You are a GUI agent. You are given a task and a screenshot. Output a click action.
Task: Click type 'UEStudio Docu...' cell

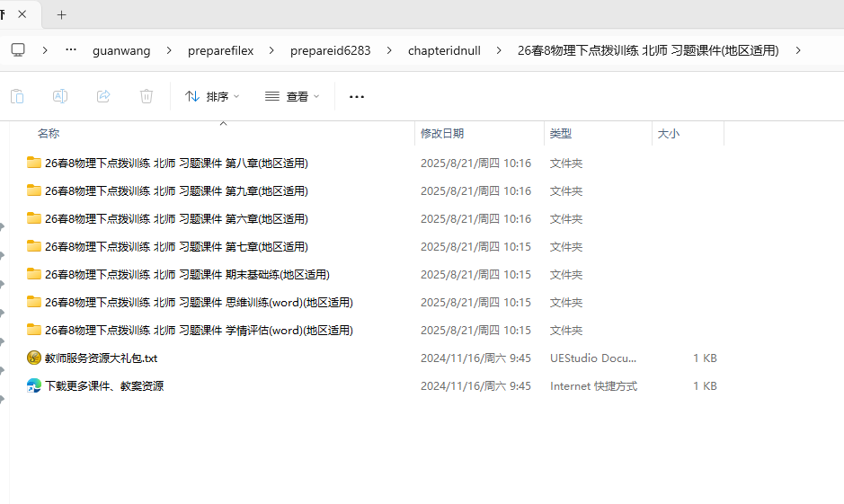click(593, 358)
